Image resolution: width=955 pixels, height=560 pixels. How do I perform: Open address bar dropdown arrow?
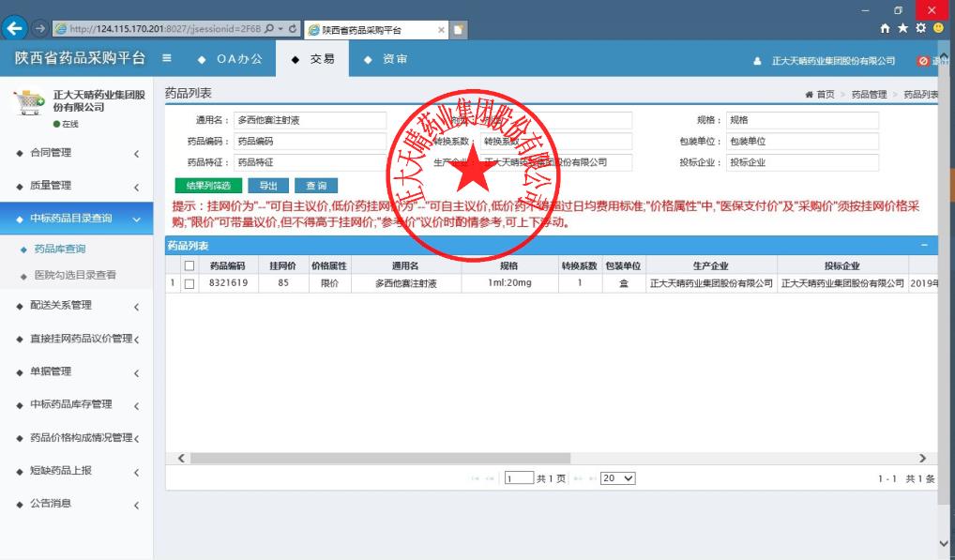pos(280,28)
